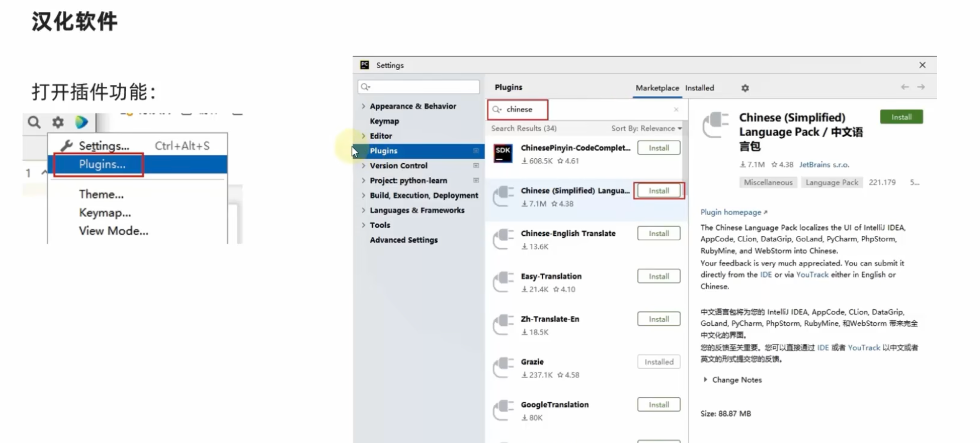This screenshot has width=980, height=443.
Task: Choose Settings... from the gear menu
Action: 137,146
